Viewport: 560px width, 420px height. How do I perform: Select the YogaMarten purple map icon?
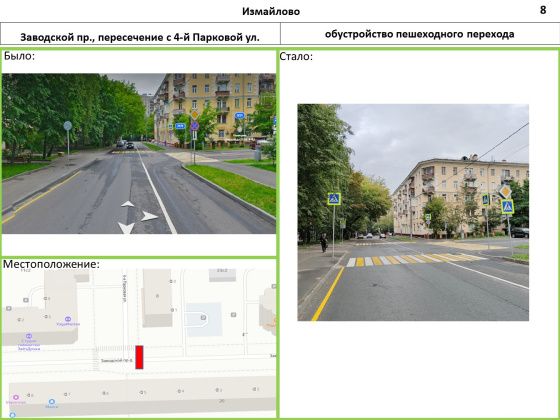[68, 319]
